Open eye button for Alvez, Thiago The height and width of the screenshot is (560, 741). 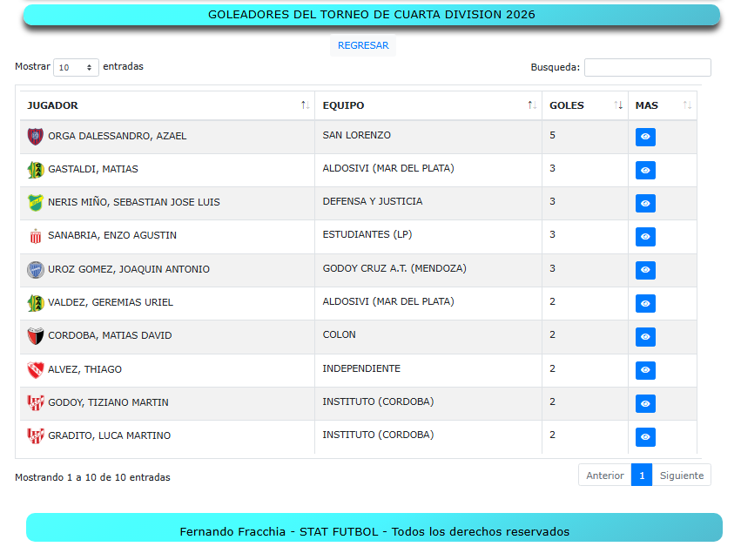[645, 370]
